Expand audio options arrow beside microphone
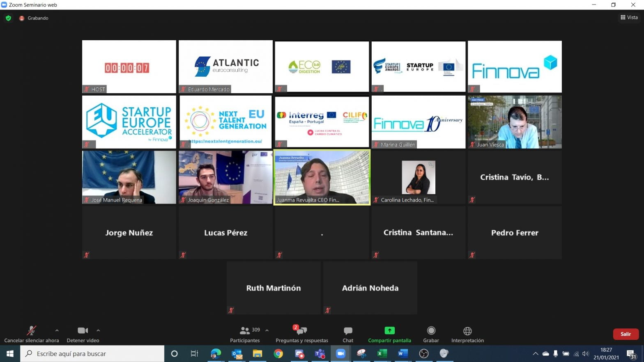The image size is (644, 362). point(57,330)
